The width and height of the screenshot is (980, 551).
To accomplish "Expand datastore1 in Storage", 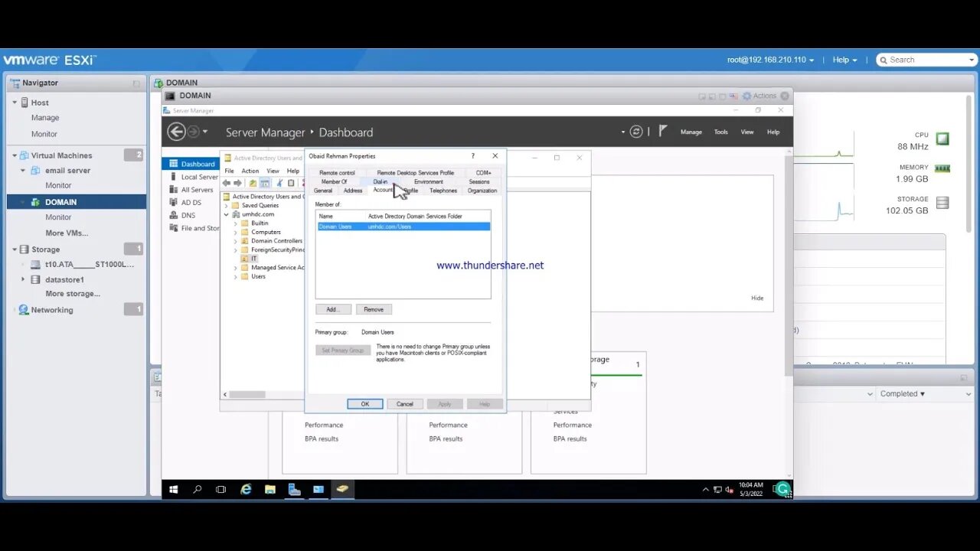I will pos(23,279).
